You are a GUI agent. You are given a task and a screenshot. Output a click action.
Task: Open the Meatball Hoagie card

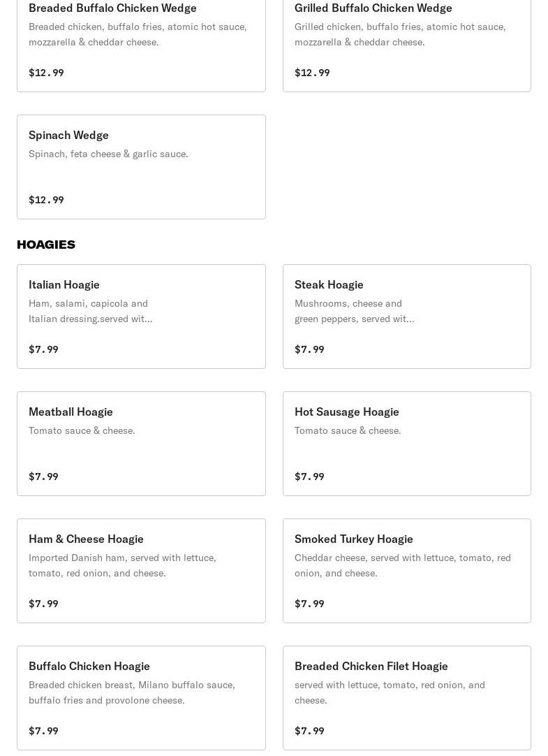point(141,444)
